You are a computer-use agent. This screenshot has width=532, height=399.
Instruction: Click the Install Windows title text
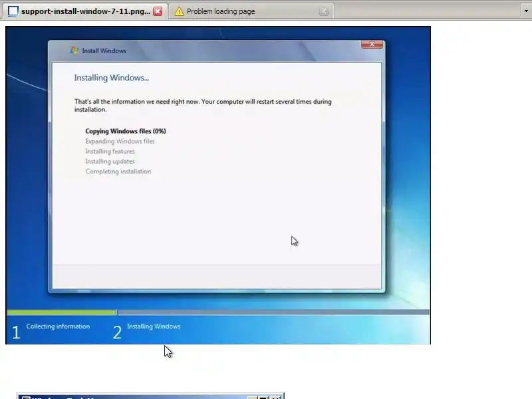104,51
